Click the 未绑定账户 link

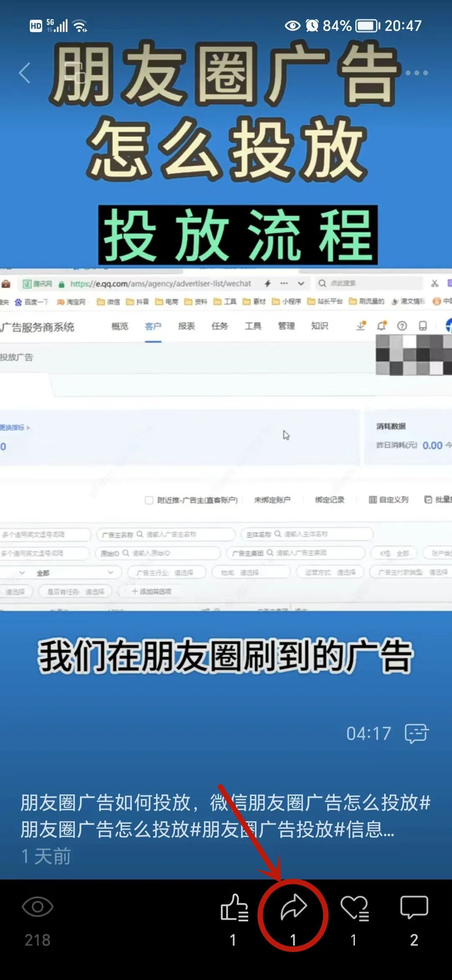(x=272, y=500)
